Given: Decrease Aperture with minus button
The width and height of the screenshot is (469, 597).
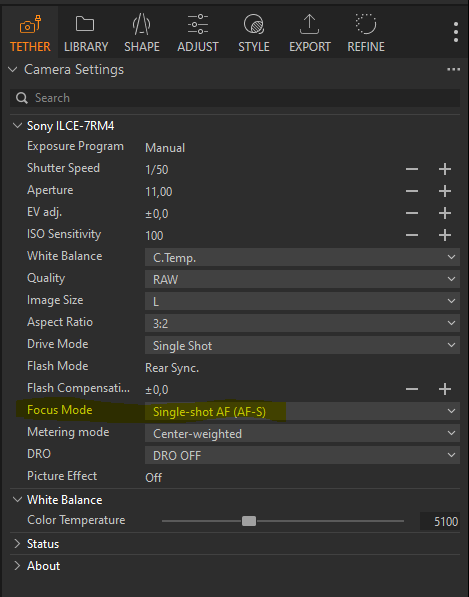Looking at the screenshot, I should point(412,191).
